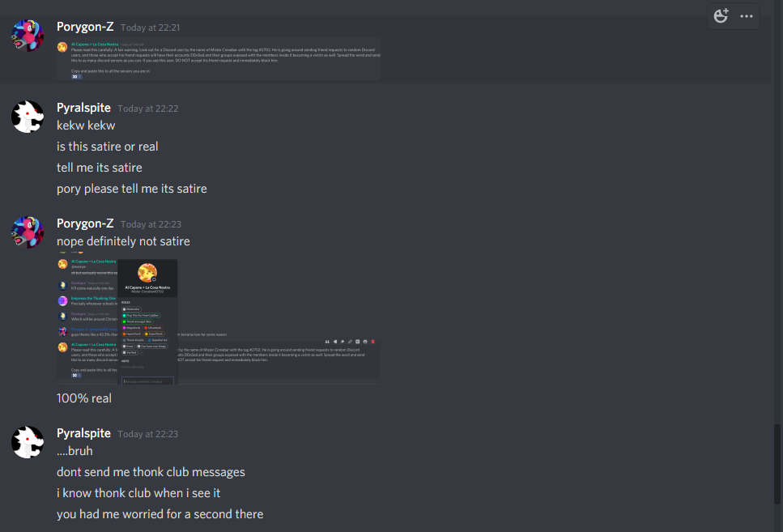Open the More options three-dots menu
Screen dimensions: 783x532
click(747, 16)
